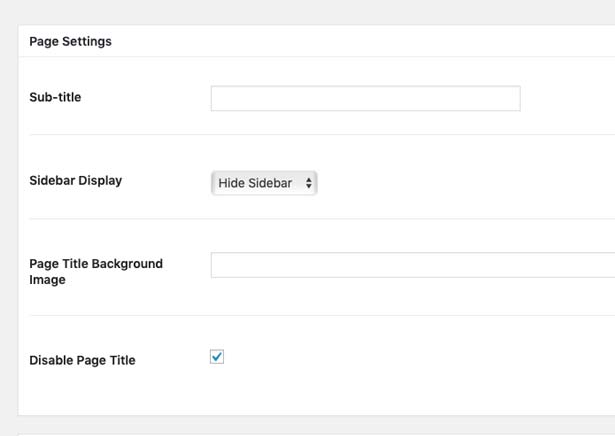Click the right end of Sub-title input box
This screenshot has height=436, width=615.
click(516, 98)
